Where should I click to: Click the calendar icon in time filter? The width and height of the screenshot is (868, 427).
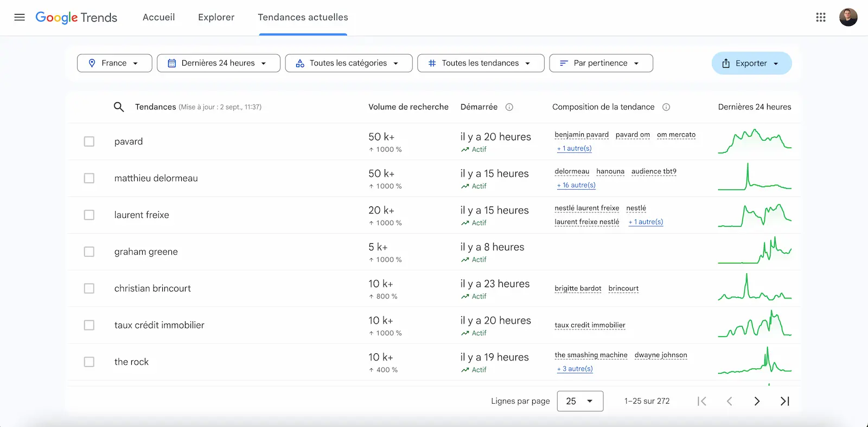click(x=172, y=63)
